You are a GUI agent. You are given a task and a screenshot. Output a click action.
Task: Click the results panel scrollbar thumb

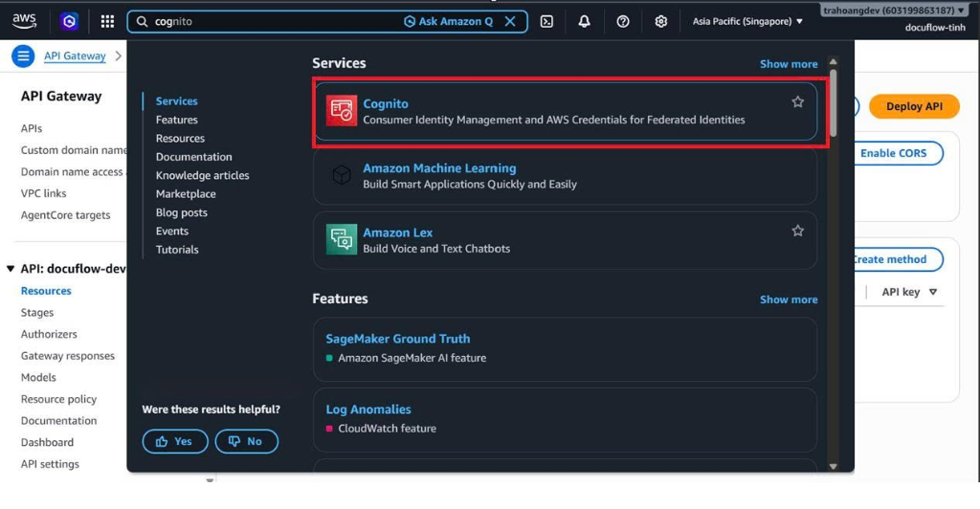coord(834,103)
